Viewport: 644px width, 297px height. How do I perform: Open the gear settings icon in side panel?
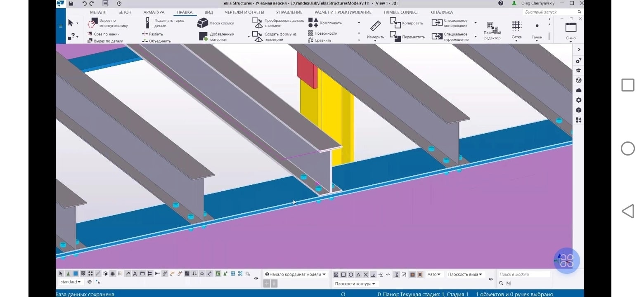pyautogui.click(x=578, y=100)
